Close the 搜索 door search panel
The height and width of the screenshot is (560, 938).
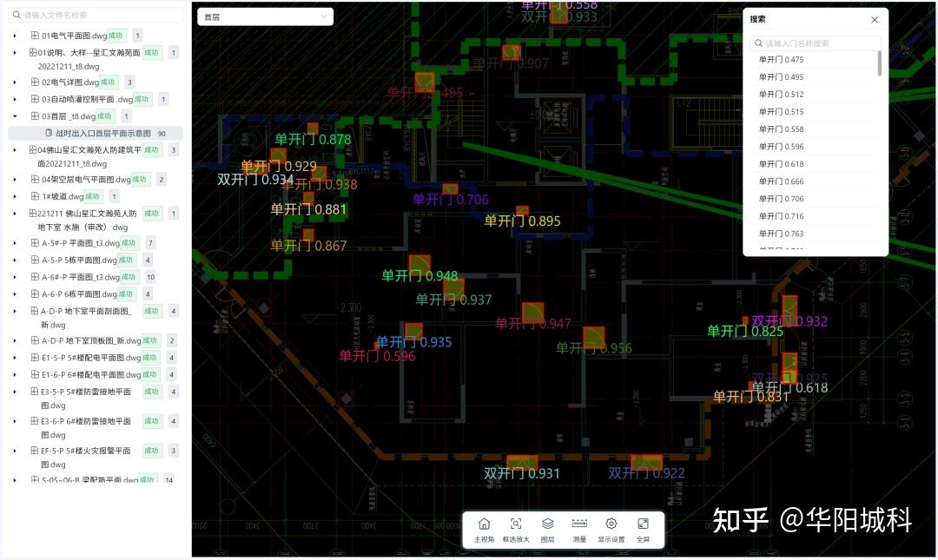point(875,19)
